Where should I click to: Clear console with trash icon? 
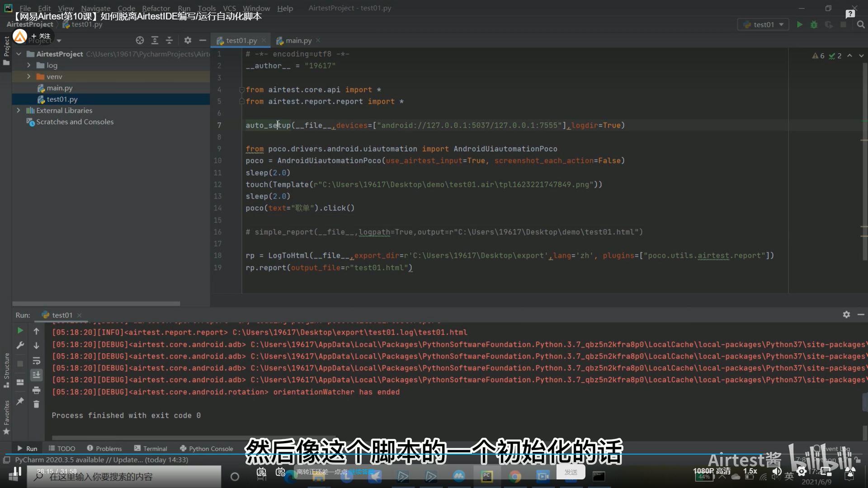[x=36, y=404]
